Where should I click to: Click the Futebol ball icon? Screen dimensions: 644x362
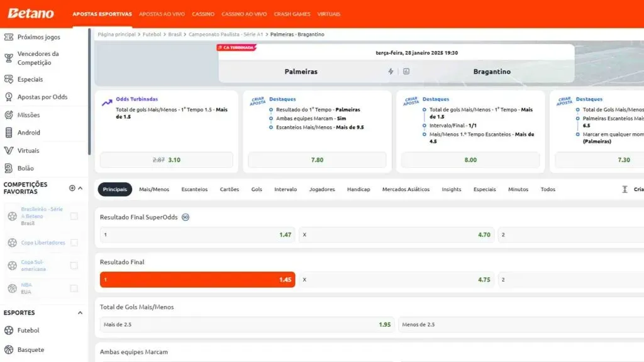point(9,331)
